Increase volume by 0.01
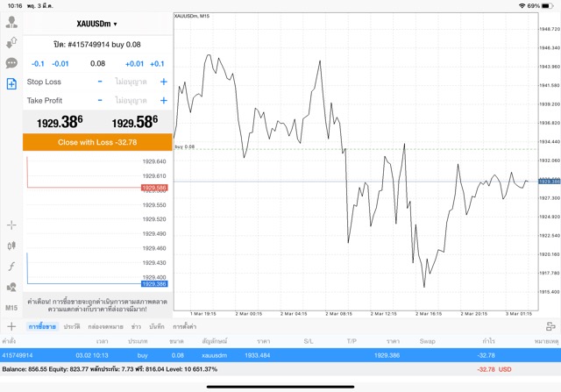Image resolution: width=561 pixels, height=392 pixels. [x=134, y=63]
